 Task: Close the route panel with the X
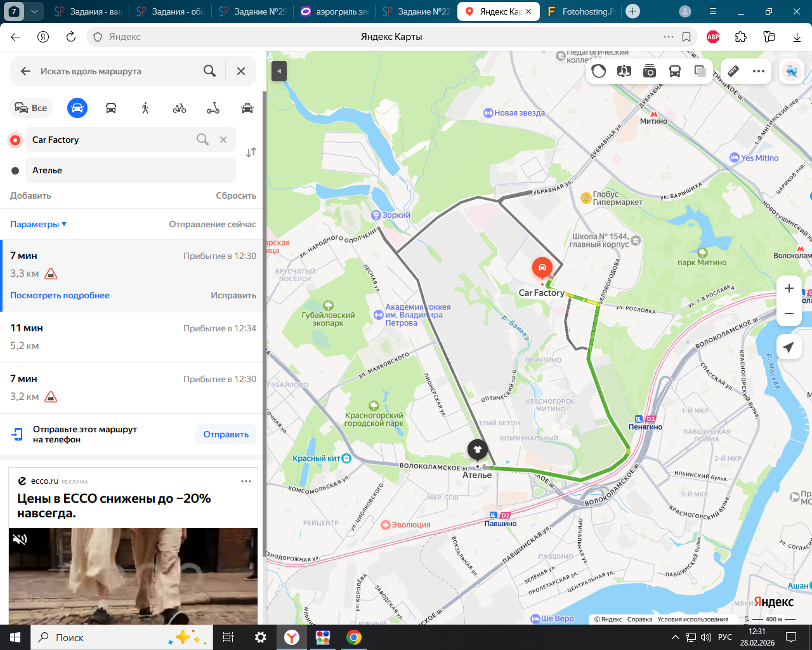(241, 71)
